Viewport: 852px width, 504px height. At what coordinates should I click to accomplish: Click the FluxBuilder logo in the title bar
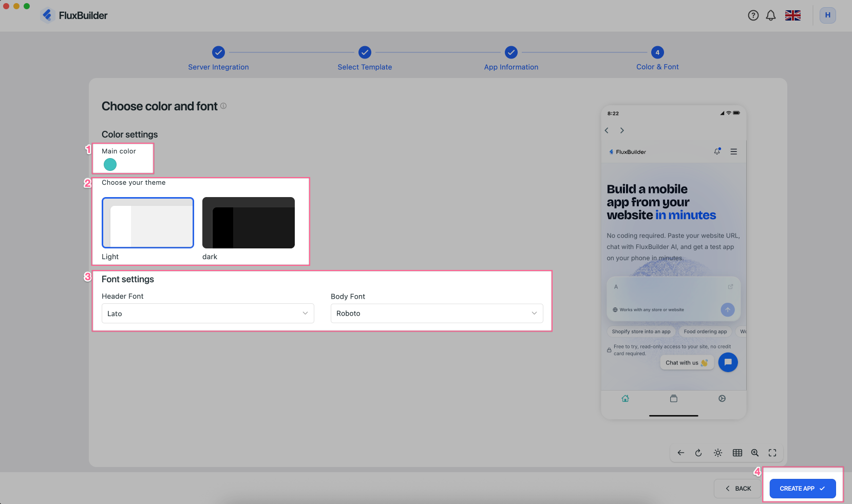click(x=74, y=15)
